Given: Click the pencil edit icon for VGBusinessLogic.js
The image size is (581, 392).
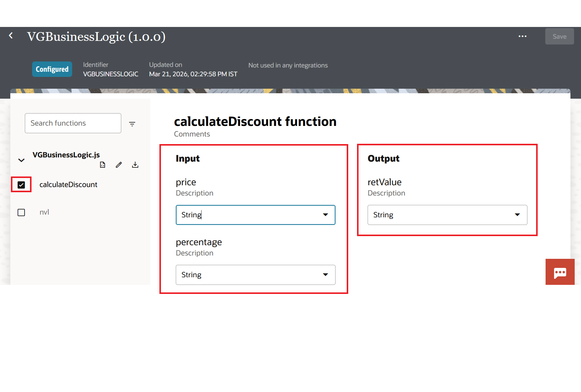Looking at the screenshot, I should 119,165.
